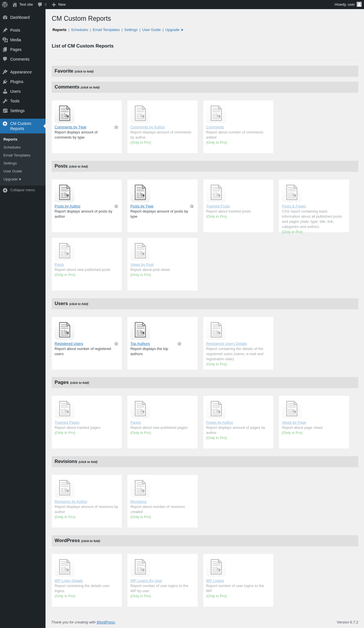Click the Registered Users Details report icon

point(216,330)
